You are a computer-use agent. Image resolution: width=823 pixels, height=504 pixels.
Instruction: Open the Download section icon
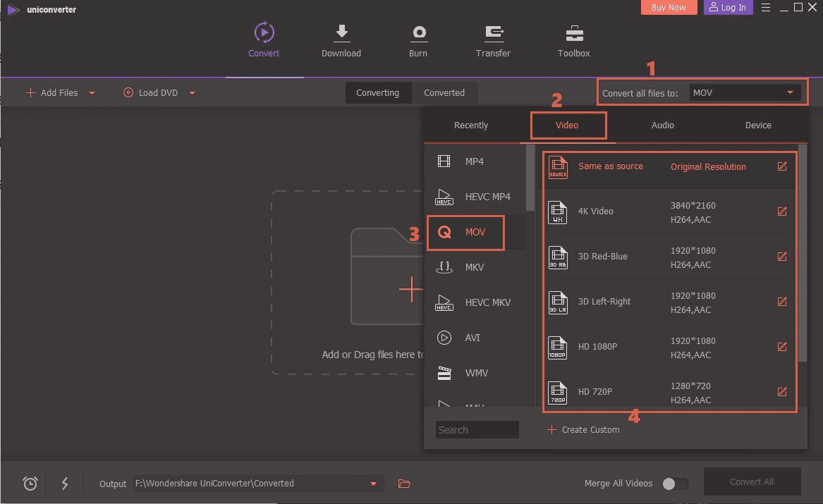point(341,33)
